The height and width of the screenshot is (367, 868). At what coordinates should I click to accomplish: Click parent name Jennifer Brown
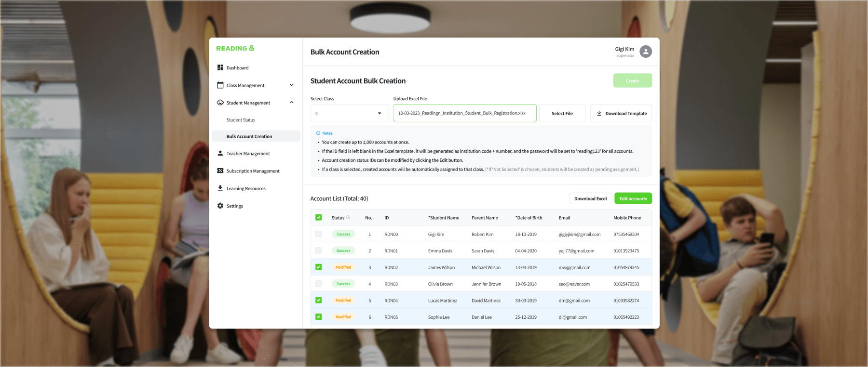pyautogui.click(x=486, y=284)
